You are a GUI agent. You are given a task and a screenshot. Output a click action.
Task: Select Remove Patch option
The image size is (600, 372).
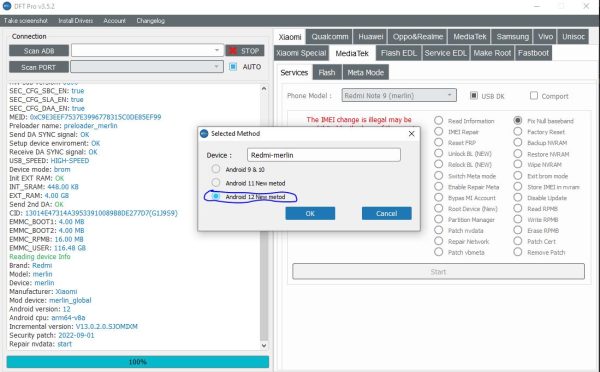coord(518,252)
